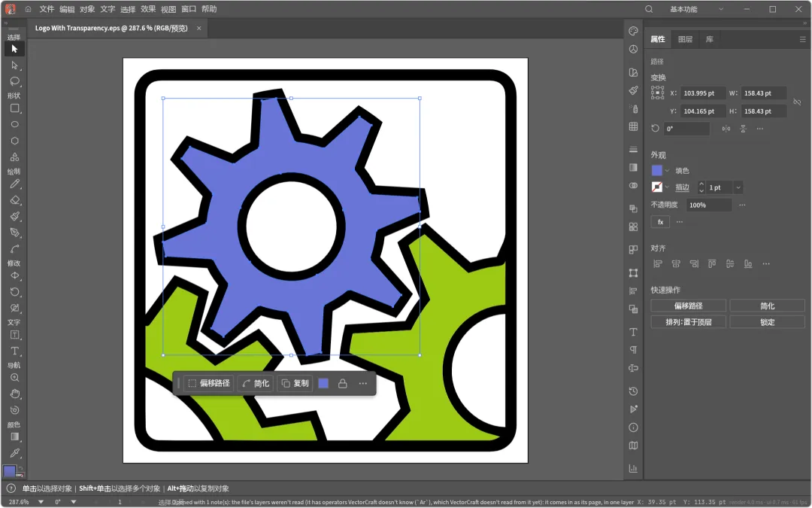
Task: Open the 文件 menu
Action: pos(47,9)
